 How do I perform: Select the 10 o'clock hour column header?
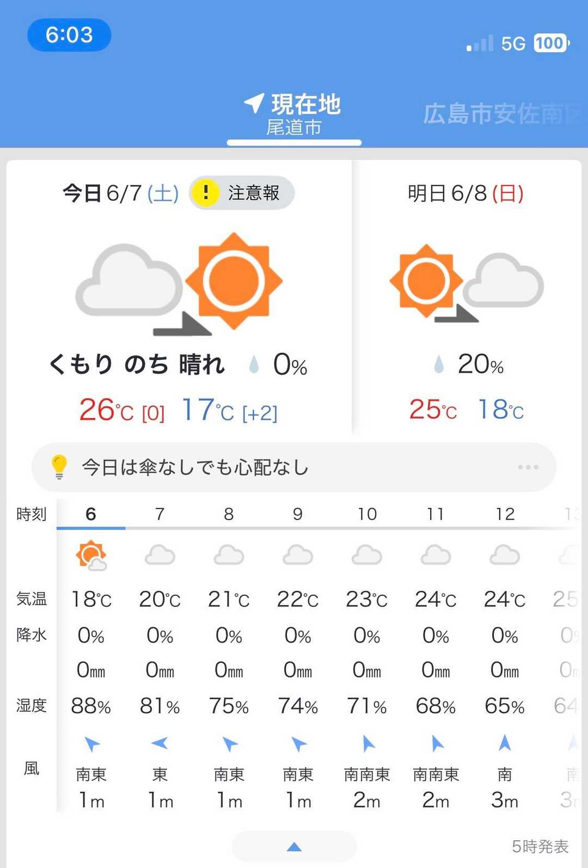coord(367,514)
